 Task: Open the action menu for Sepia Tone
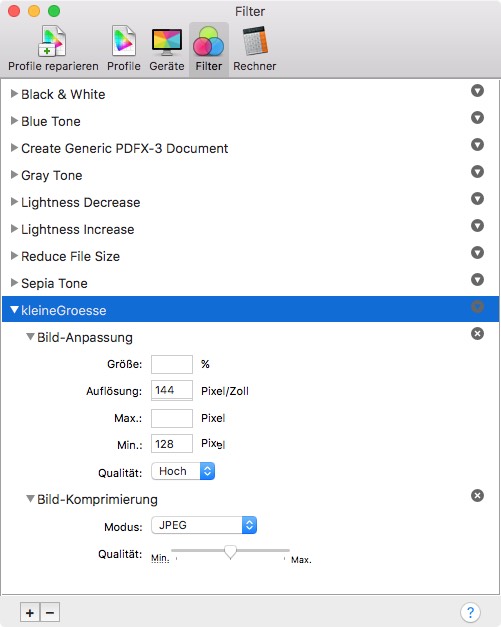[477, 280]
